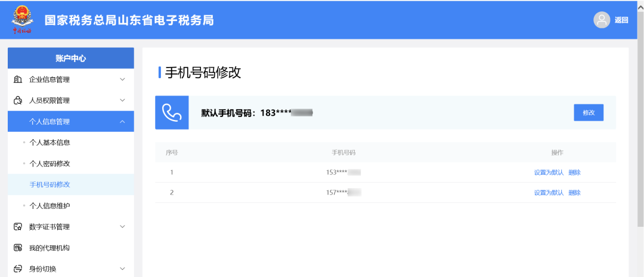The width and height of the screenshot is (644, 277).
Task: Expand the 身份切换 chevron
Action: [x=122, y=269]
